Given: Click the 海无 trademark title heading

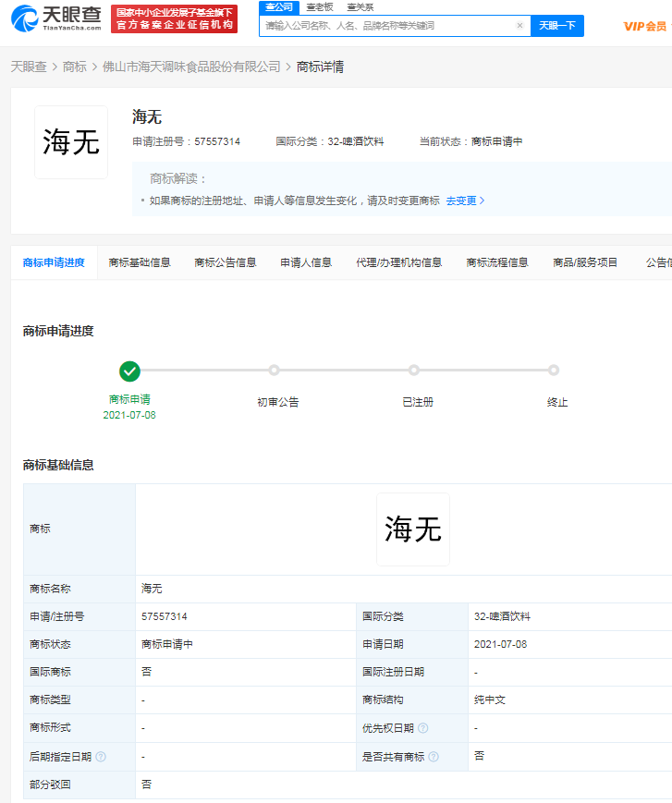Looking at the screenshot, I should (147, 116).
